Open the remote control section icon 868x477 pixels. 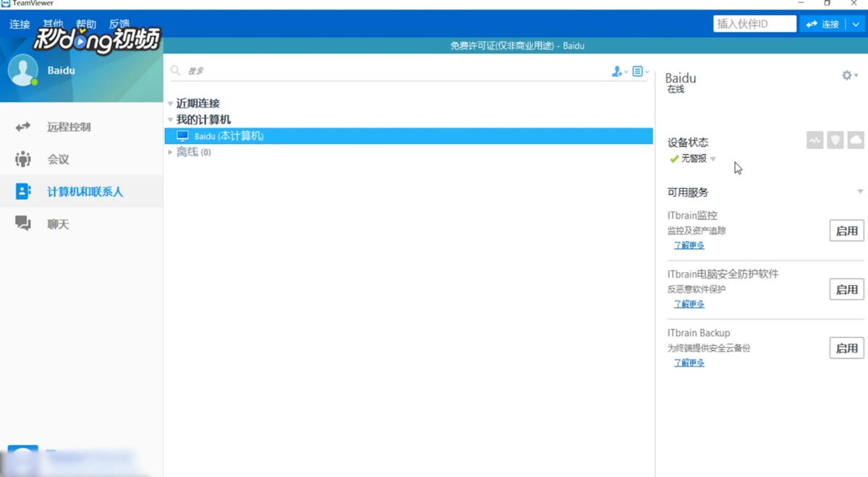23,127
